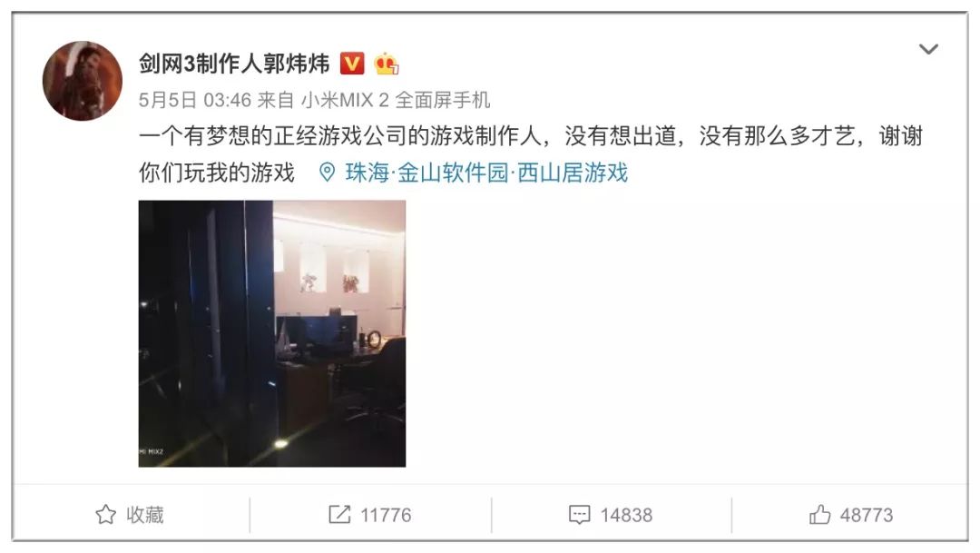Enlarge the office photo thumbnail
This screenshot has width=980, height=553.
tap(272, 333)
